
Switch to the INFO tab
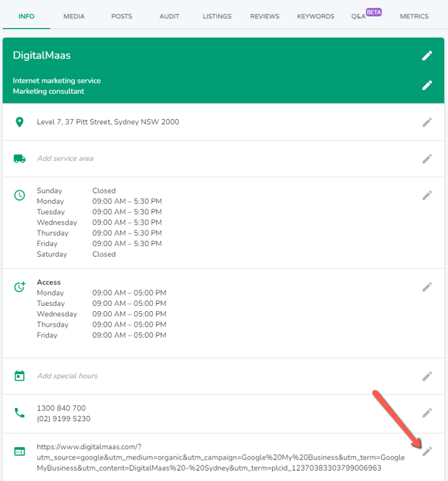coord(27,16)
